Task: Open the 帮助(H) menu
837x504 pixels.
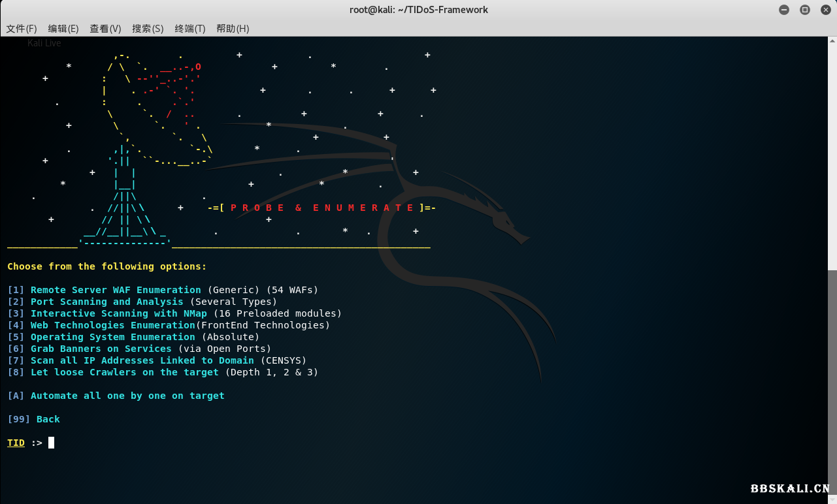Action: 233,29
